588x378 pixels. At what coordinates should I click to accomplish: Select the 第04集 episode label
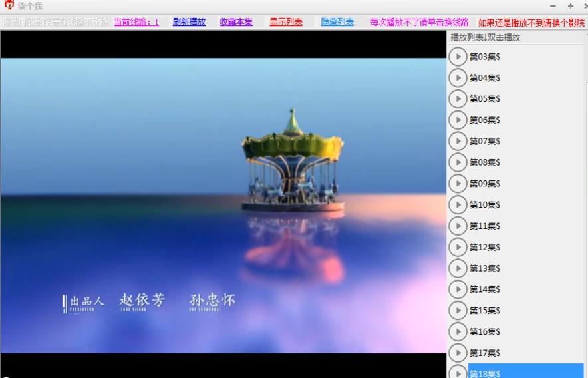485,78
